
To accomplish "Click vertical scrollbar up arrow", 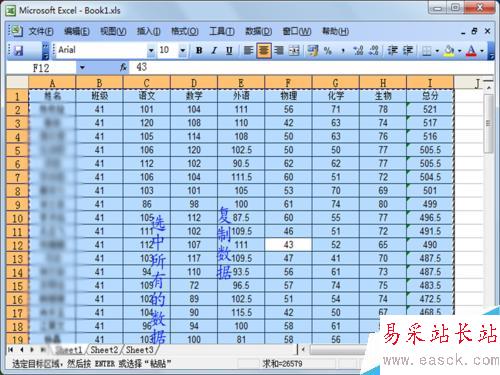I will point(488,88).
